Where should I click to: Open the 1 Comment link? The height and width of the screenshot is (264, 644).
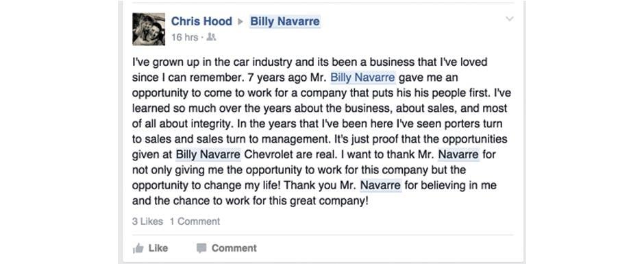tap(195, 221)
